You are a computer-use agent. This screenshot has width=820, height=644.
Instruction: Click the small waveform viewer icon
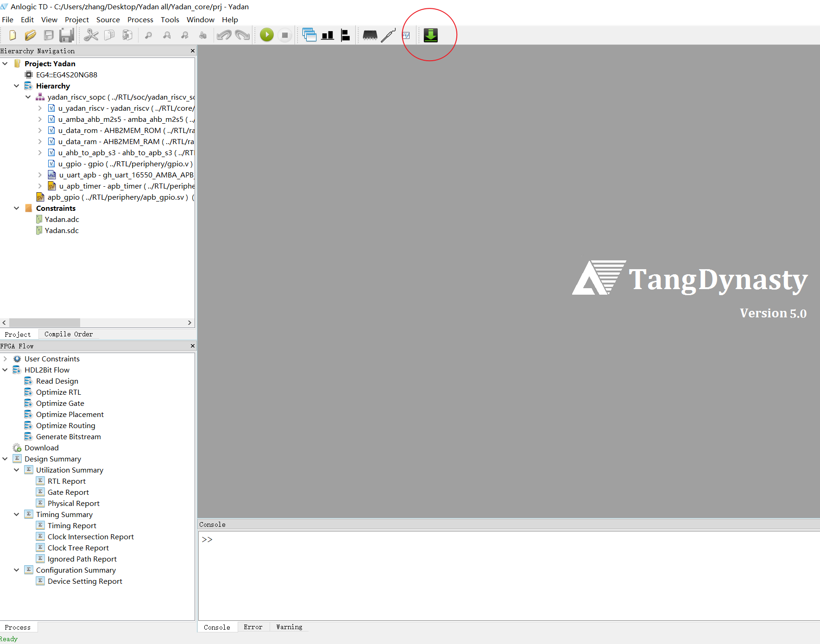pos(406,35)
